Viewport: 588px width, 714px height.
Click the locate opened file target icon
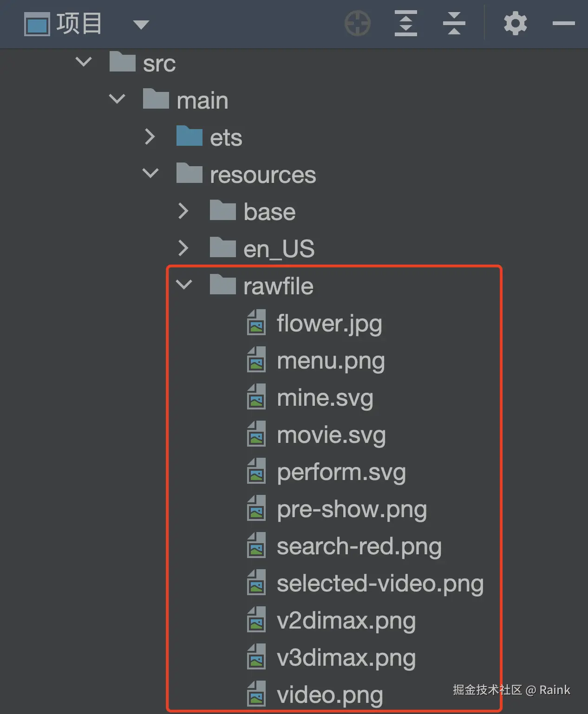(x=357, y=23)
